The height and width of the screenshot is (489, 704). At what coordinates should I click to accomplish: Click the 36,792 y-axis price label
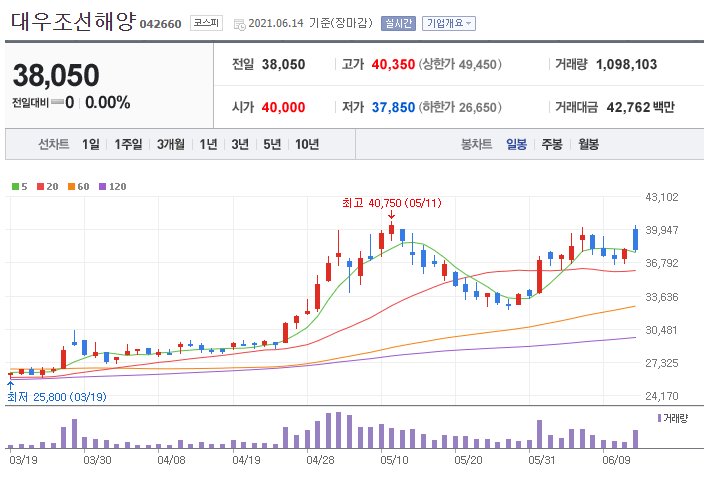pyautogui.click(x=662, y=263)
